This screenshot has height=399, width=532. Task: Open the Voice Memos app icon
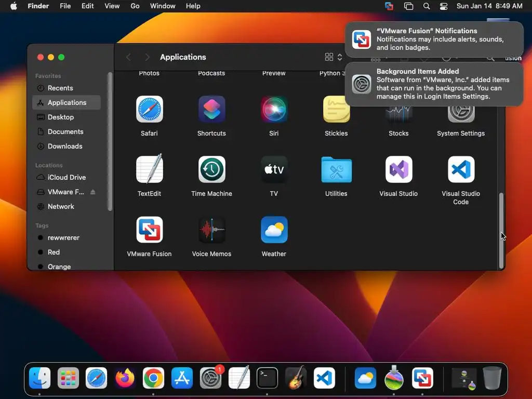tap(212, 230)
